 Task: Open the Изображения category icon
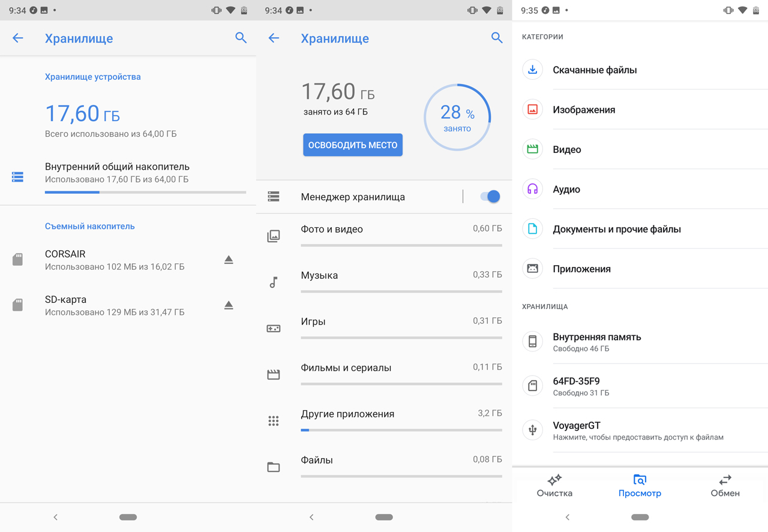(532, 110)
